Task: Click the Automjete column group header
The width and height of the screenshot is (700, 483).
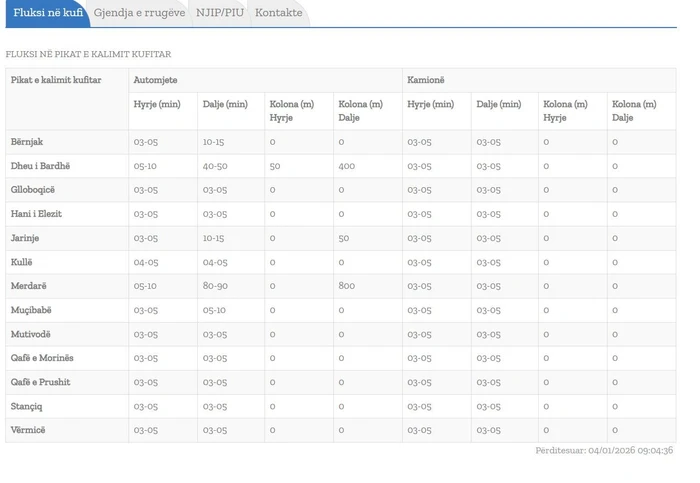Action: tap(155, 80)
